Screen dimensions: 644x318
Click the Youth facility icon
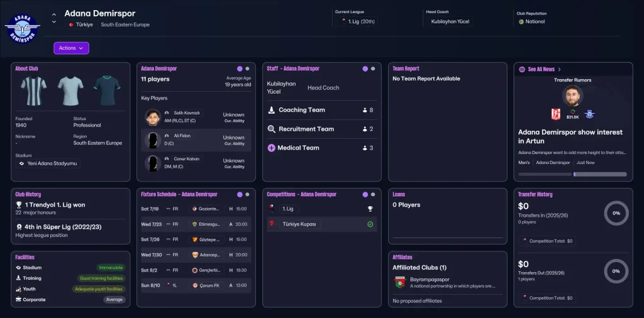point(18,289)
